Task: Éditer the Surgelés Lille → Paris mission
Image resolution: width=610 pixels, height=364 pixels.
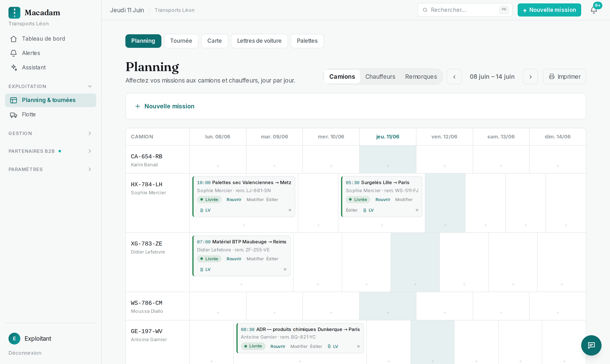Action: click(352, 210)
